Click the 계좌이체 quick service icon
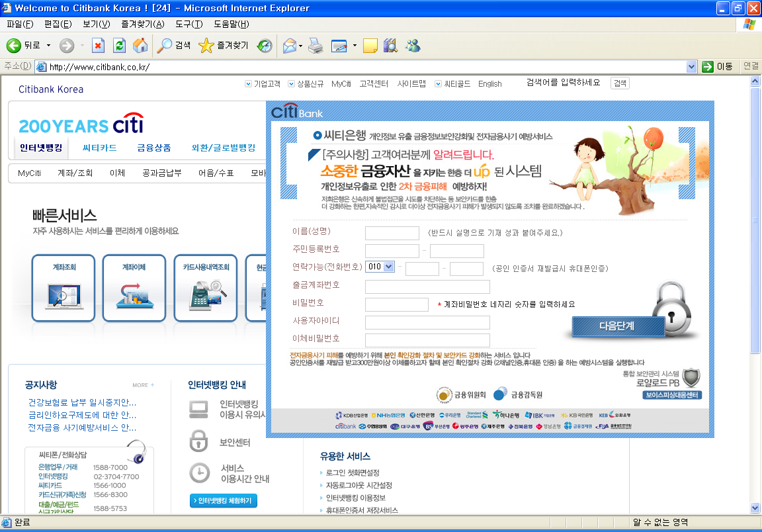 134,288
